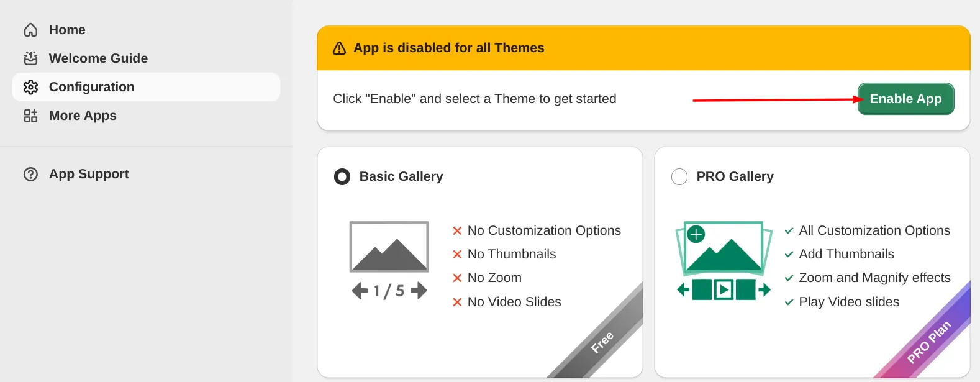Click the Configuration gear icon in sidebar
The width and height of the screenshot is (980, 382).
pyautogui.click(x=30, y=87)
